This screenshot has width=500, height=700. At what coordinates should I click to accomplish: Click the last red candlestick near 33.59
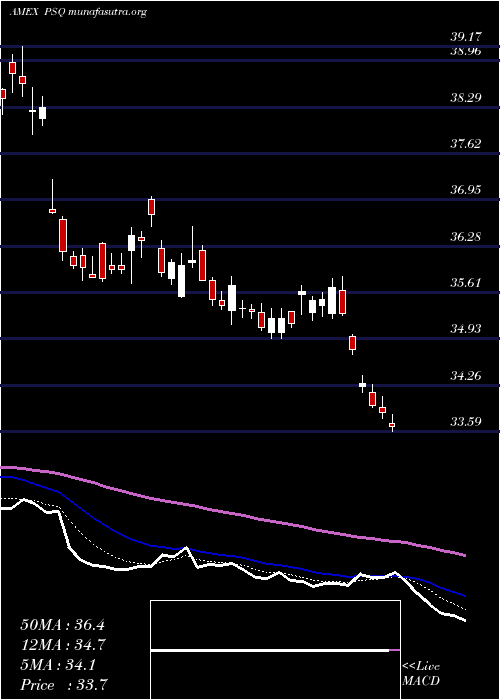click(392, 425)
